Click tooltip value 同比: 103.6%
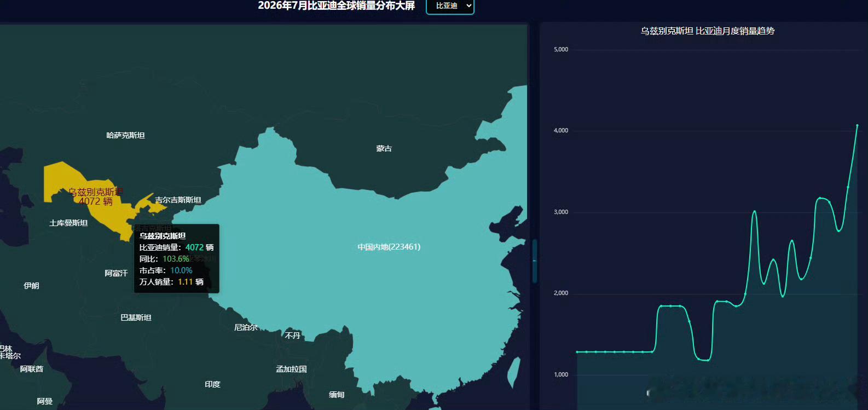Image resolution: width=868 pixels, height=410 pixels. (164, 259)
